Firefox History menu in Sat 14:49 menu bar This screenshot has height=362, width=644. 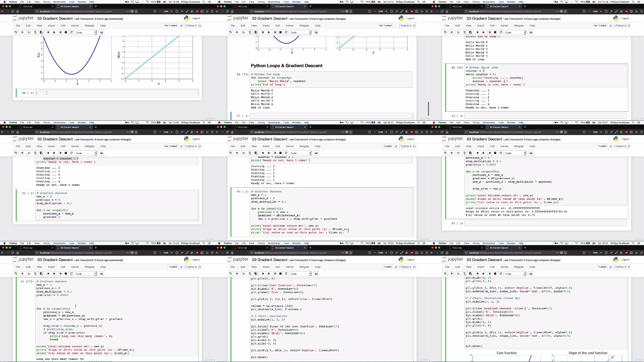click(x=47, y=2)
